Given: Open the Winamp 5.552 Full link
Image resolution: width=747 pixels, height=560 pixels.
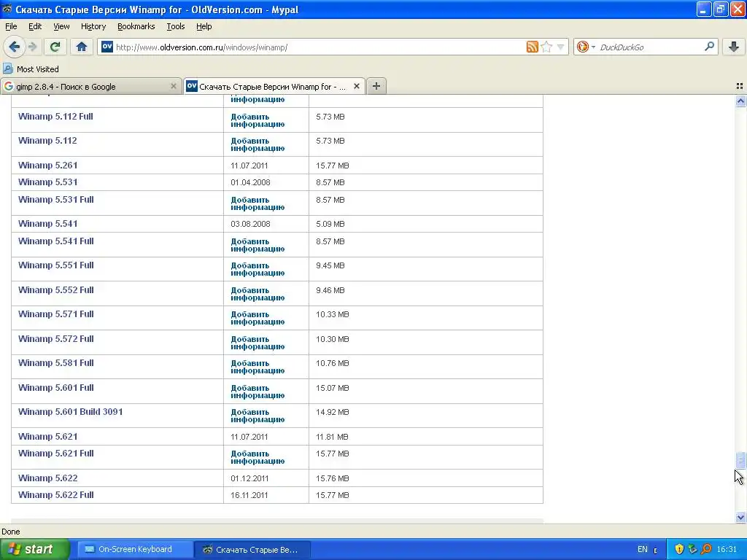Looking at the screenshot, I should pyautogui.click(x=55, y=289).
